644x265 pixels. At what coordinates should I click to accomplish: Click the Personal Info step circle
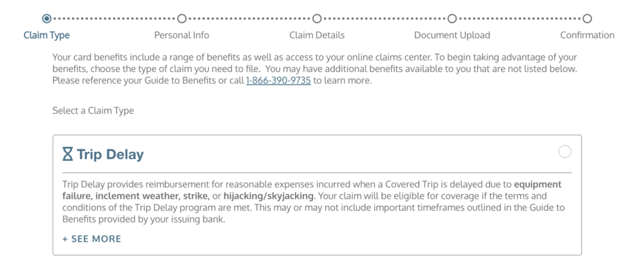[182, 18]
